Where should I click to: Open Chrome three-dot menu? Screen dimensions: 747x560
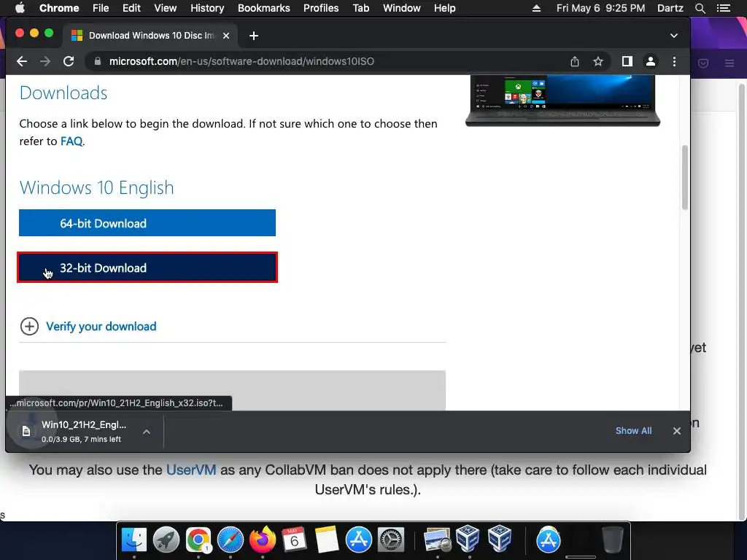(674, 61)
